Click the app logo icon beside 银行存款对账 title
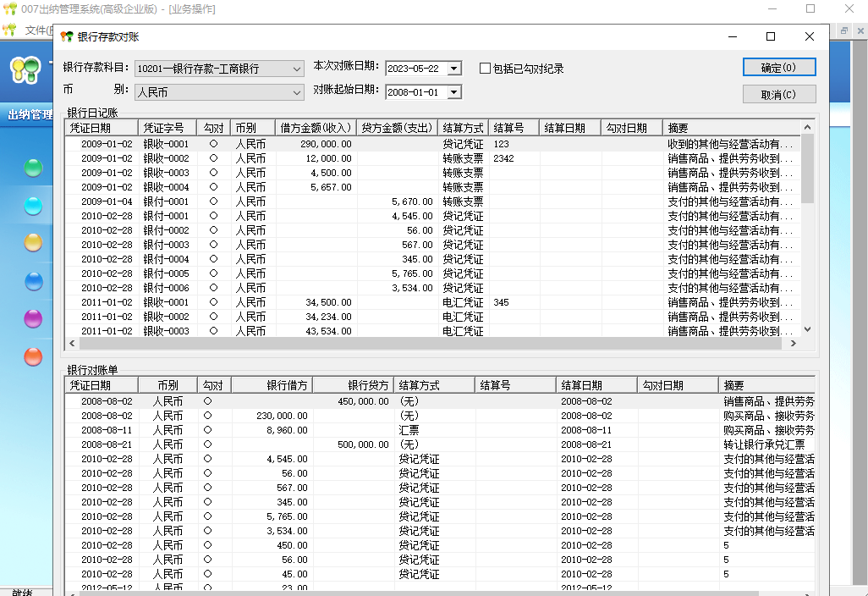Viewport: 868px width, 596px height. click(67, 37)
